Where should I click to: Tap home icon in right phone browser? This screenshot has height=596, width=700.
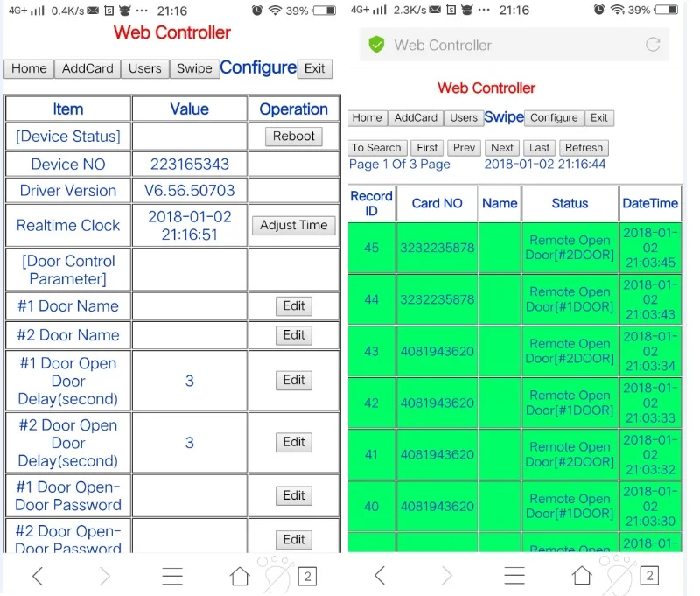(582, 576)
